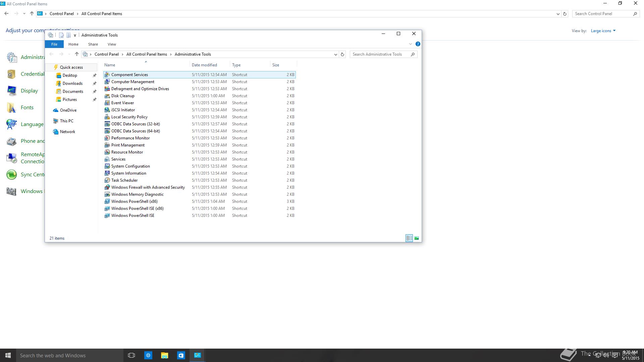Refresh the Administrative Tools address bar
Viewport: 644px width, 362px height.
342,54
